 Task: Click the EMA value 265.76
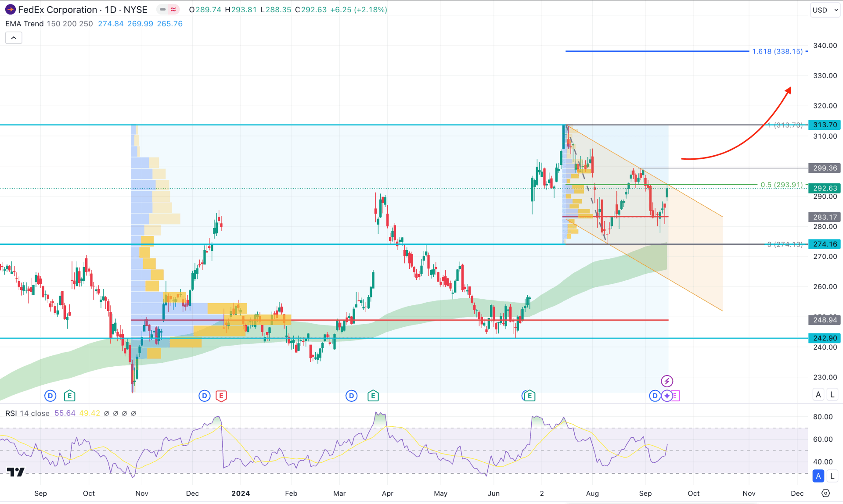point(169,24)
